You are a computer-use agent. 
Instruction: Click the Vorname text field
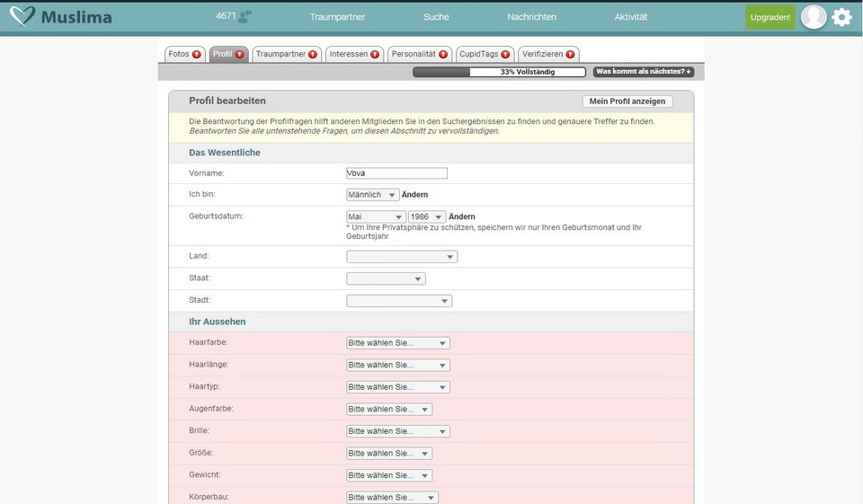396,173
